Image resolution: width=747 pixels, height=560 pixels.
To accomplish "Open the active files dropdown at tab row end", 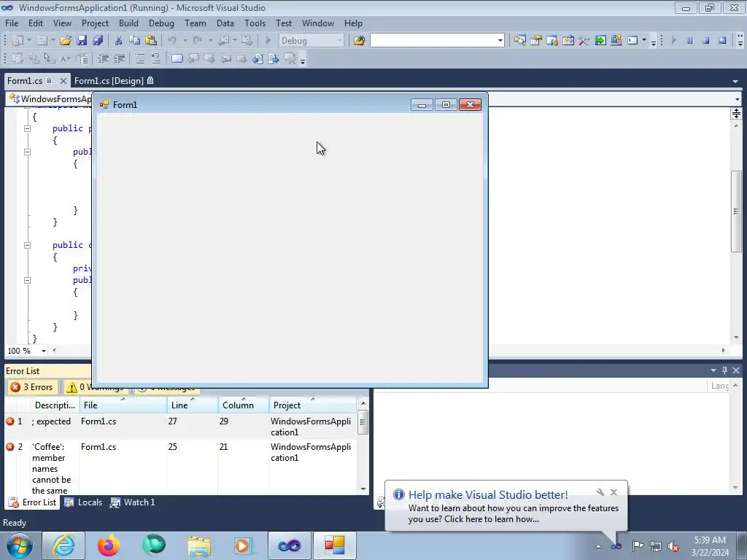I will pyautogui.click(x=735, y=82).
